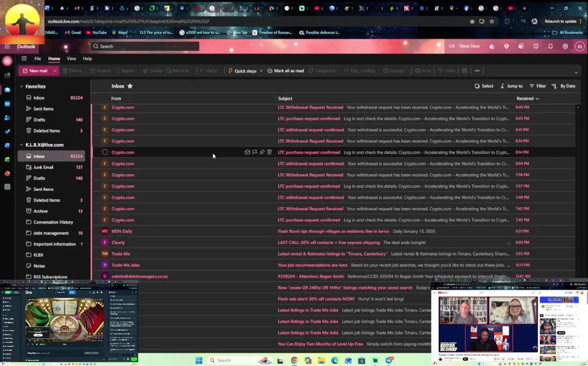Screen dimensions: 588x366
Task: Flag the hovered Crypto.com message
Action: [255, 152]
